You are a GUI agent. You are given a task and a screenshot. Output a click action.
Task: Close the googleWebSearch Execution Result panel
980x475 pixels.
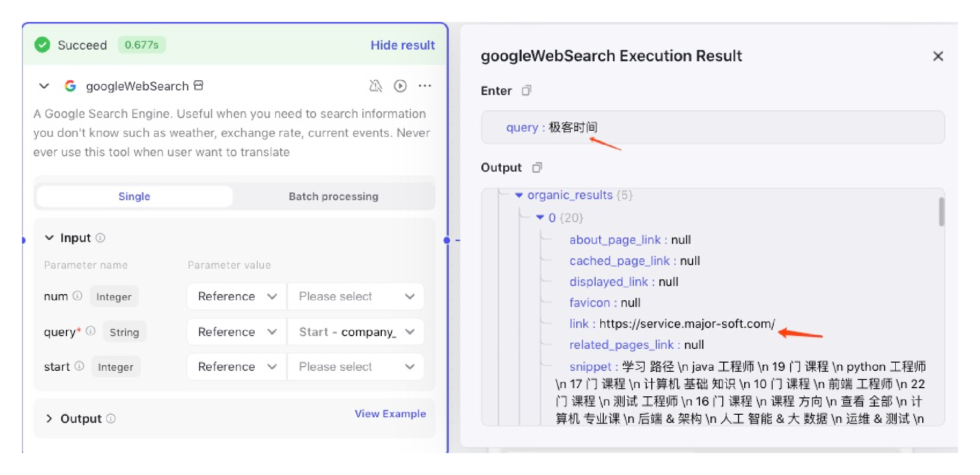tap(938, 56)
